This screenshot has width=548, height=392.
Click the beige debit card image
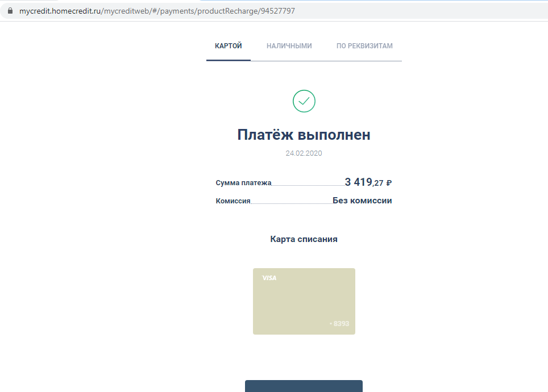click(x=304, y=301)
